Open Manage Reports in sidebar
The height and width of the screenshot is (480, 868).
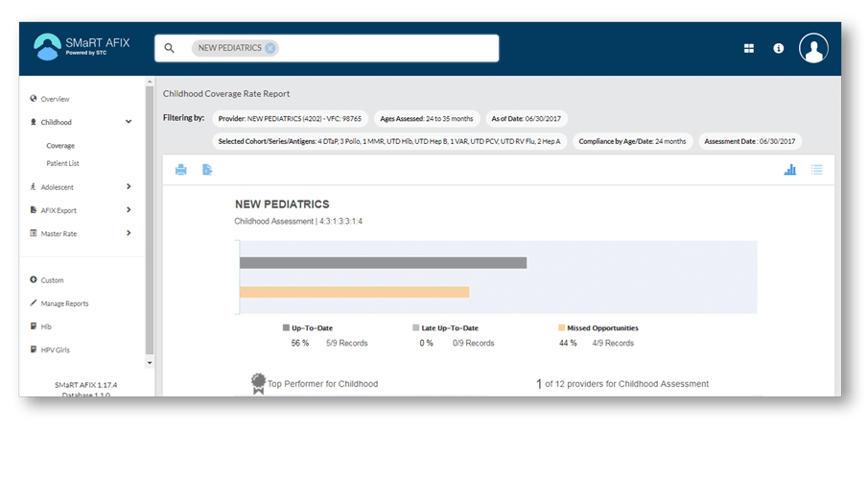tap(65, 303)
